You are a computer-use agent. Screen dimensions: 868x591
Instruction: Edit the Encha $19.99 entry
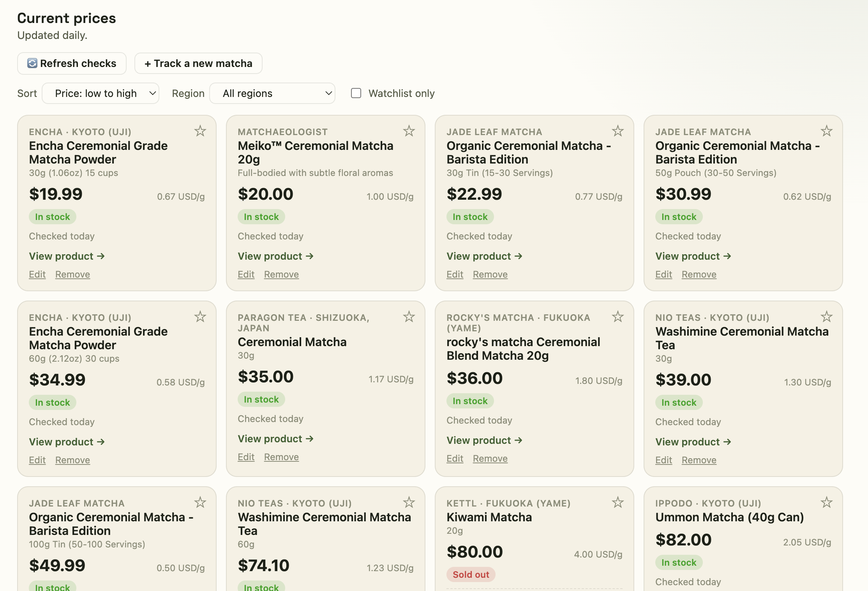[37, 274]
